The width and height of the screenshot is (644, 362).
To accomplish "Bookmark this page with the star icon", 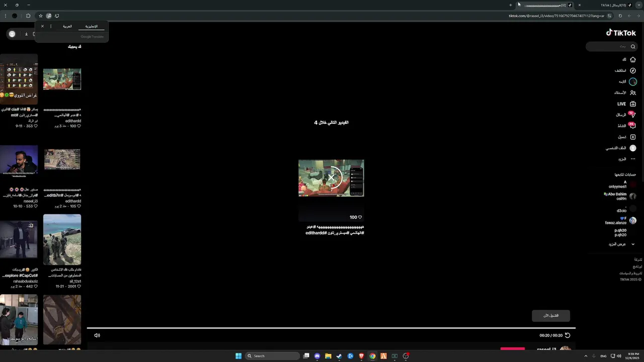I will (x=41, y=16).
